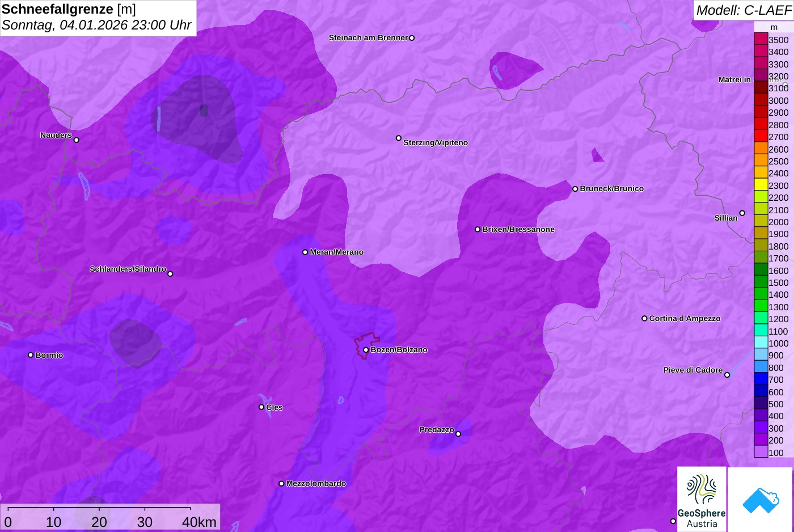This screenshot has width=794, height=532.
Task: Click the Modell: C-LAEF label
Action: (744, 10)
